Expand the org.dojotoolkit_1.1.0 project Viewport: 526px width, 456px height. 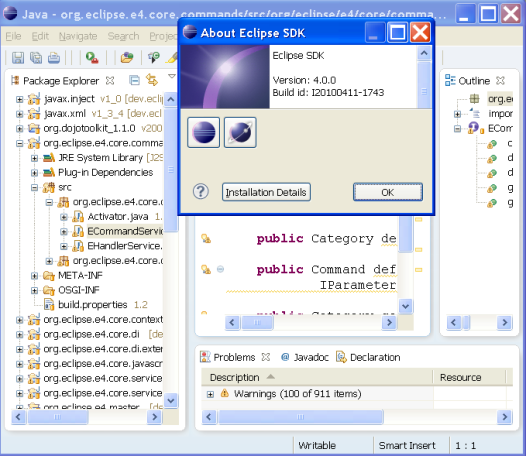click(x=19, y=129)
